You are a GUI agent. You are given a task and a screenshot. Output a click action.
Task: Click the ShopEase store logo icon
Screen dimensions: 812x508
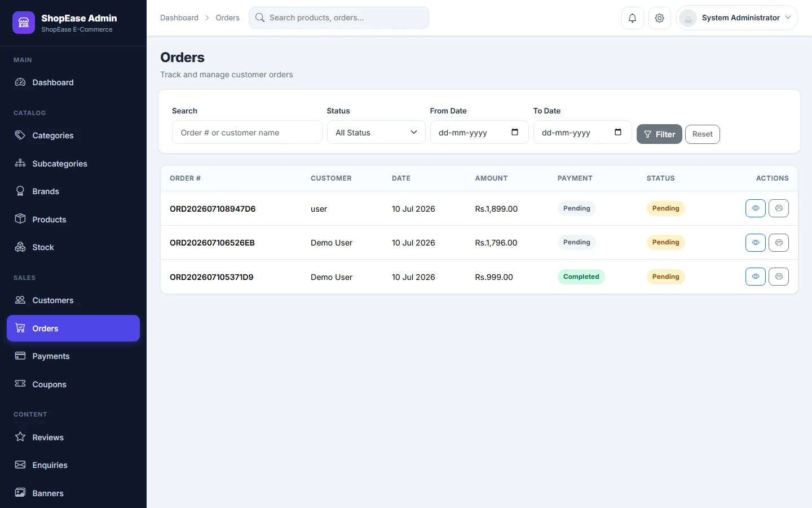(24, 23)
